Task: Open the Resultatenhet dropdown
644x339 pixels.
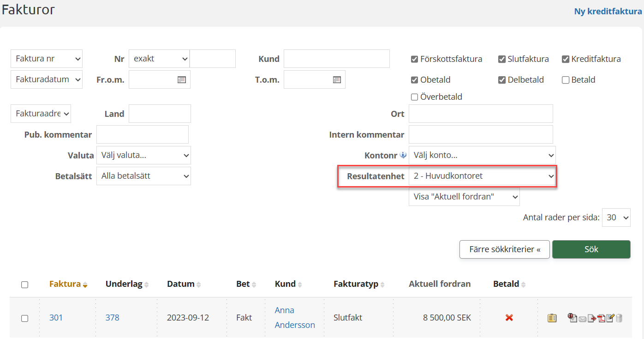Action: [x=482, y=176]
